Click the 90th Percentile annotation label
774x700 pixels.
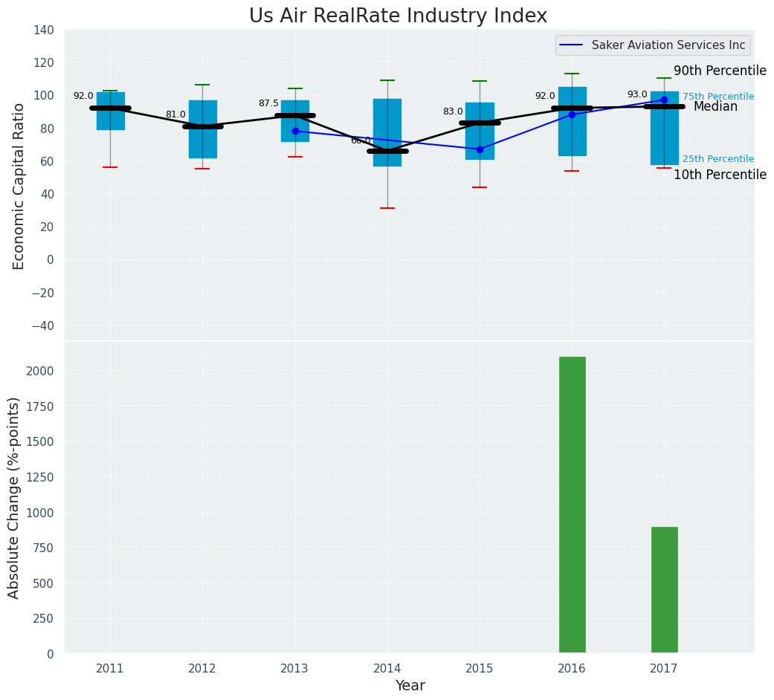719,71
